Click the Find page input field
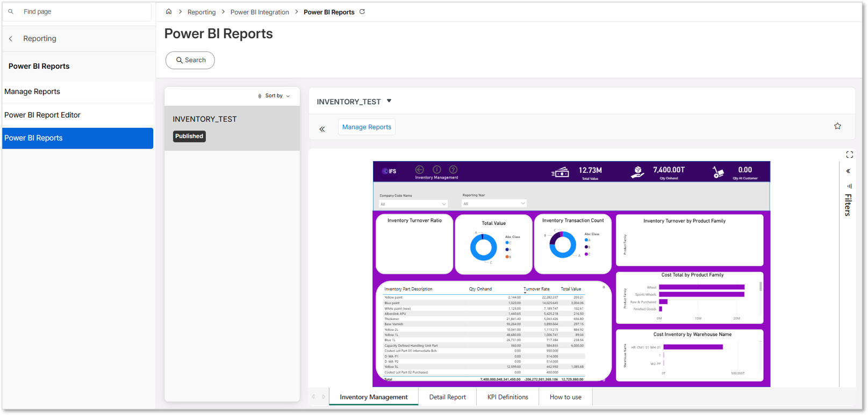Screen dimensions: 868x415 78,12
